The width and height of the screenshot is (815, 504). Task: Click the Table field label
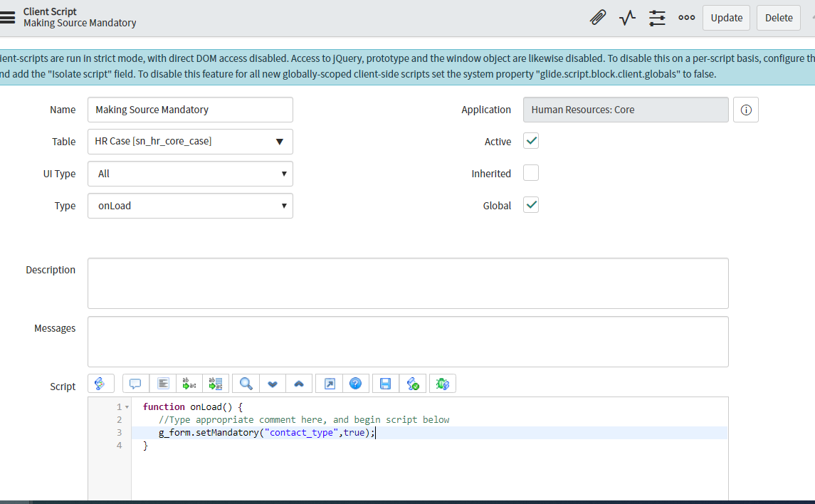[63, 142]
